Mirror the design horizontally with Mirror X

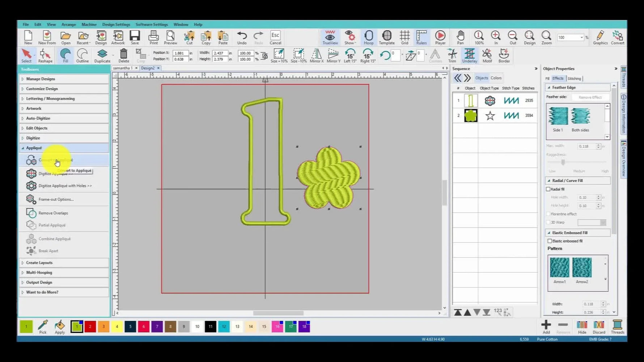tap(316, 55)
